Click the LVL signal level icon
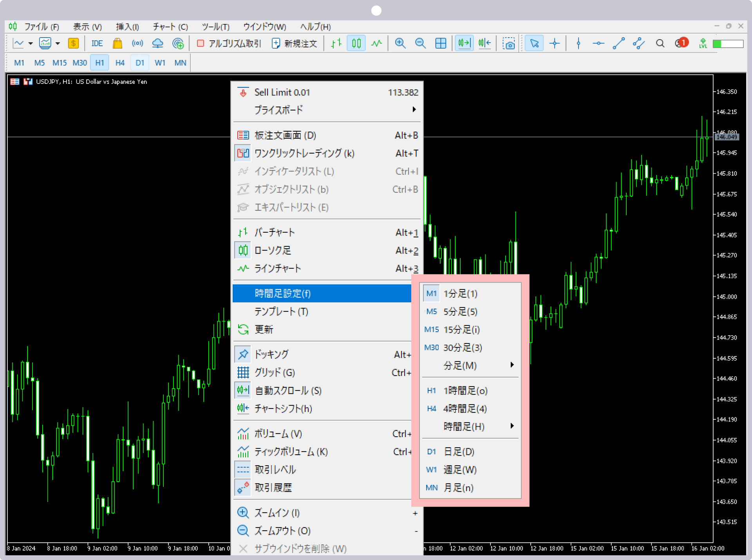Screen dimensions: 752x560 [x=703, y=43]
